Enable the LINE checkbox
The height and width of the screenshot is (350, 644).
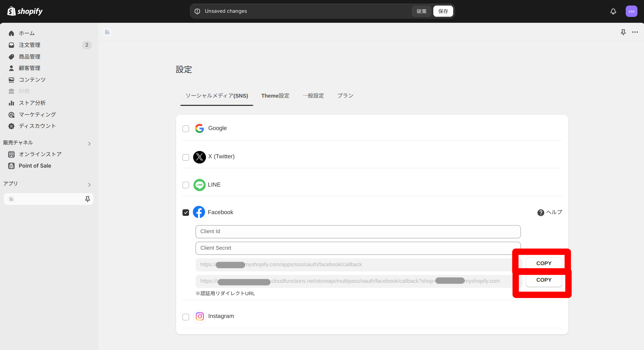(186, 185)
